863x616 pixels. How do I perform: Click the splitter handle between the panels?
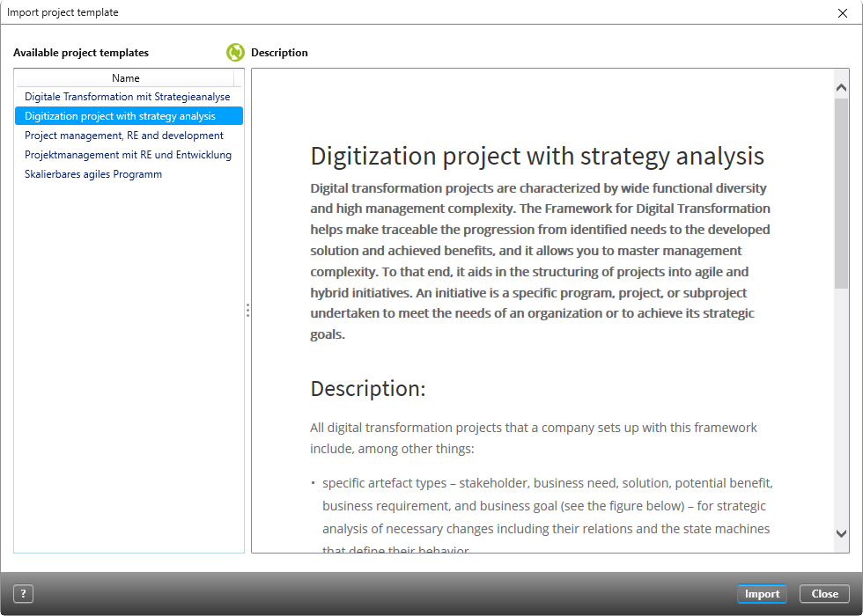coord(248,310)
